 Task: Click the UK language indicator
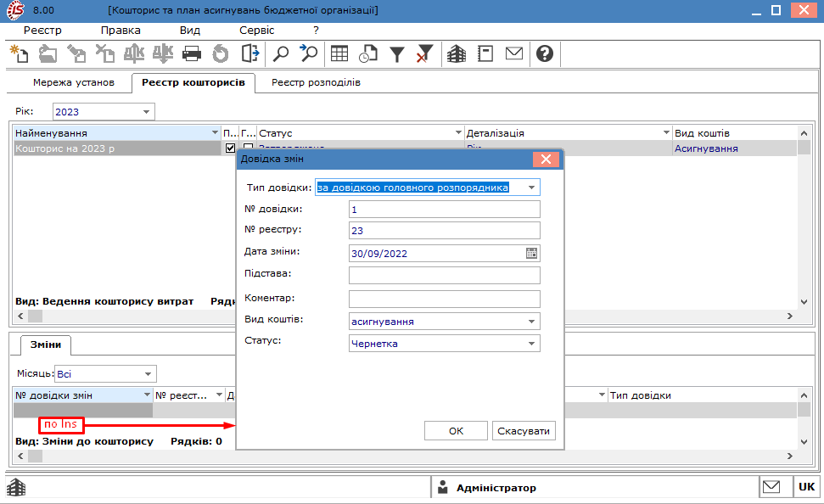pos(807,487)
